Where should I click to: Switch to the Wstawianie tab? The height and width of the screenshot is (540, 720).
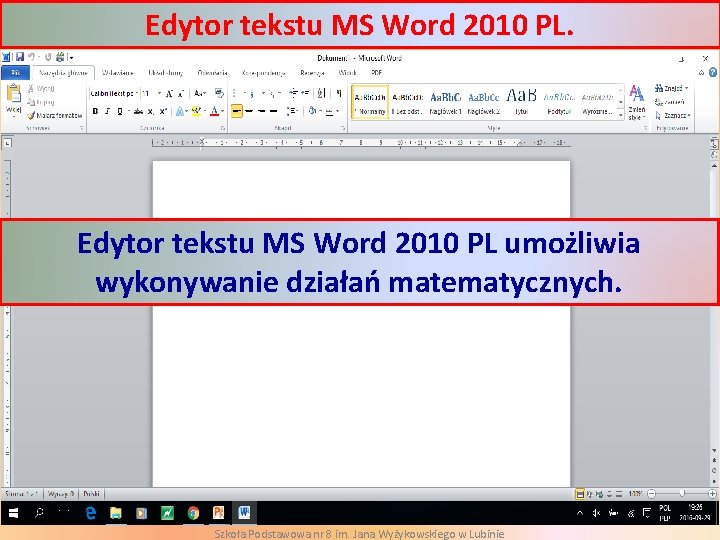(118, 73)
